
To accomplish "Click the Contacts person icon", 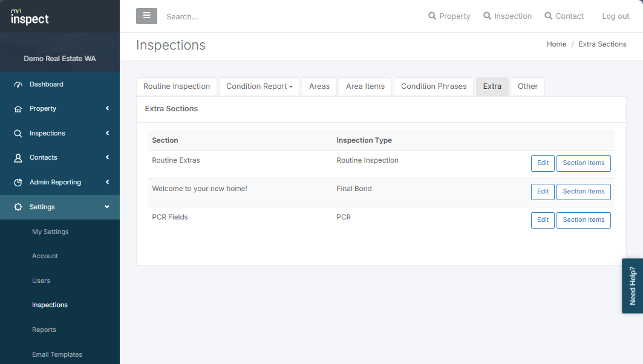I will [x=18, y=158].
